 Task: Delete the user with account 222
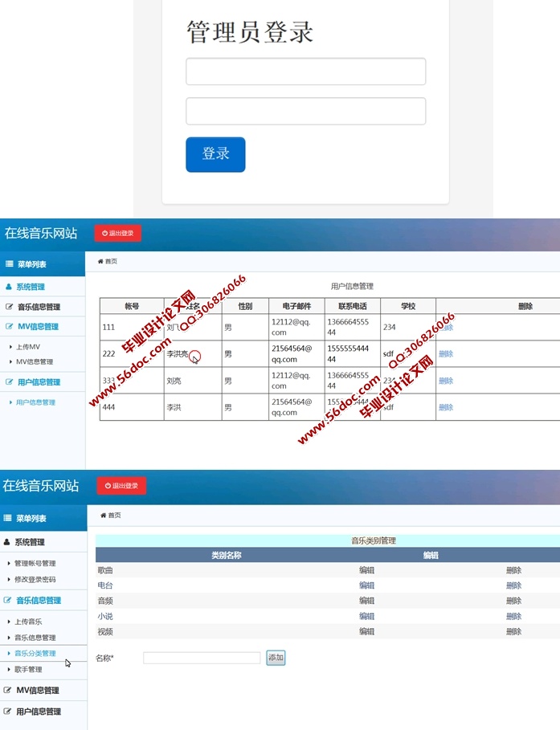click(x=446, y=354)
